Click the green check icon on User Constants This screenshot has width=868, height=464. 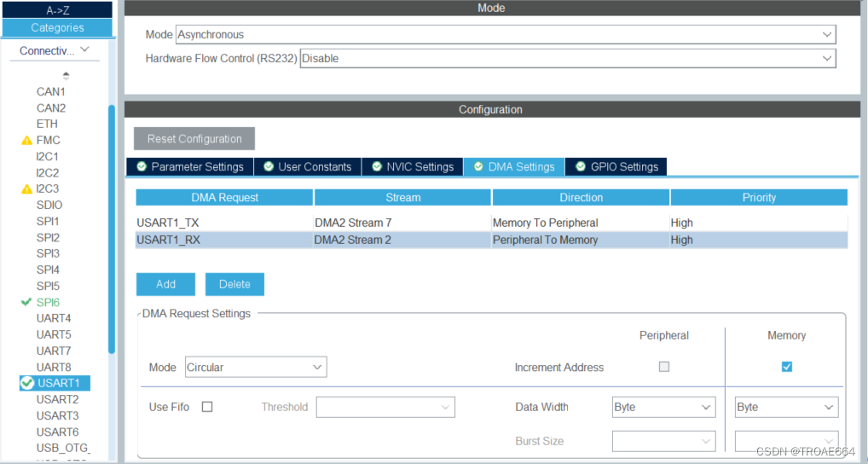click(269, 166)
